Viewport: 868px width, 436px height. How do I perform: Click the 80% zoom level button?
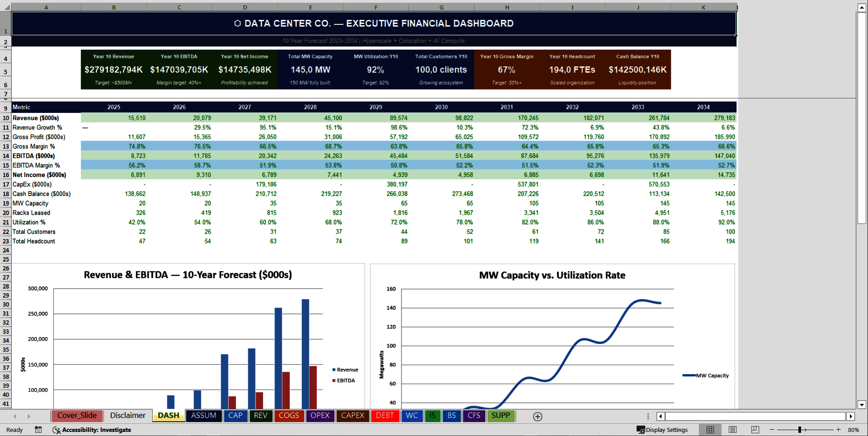[x=854, y=430]
